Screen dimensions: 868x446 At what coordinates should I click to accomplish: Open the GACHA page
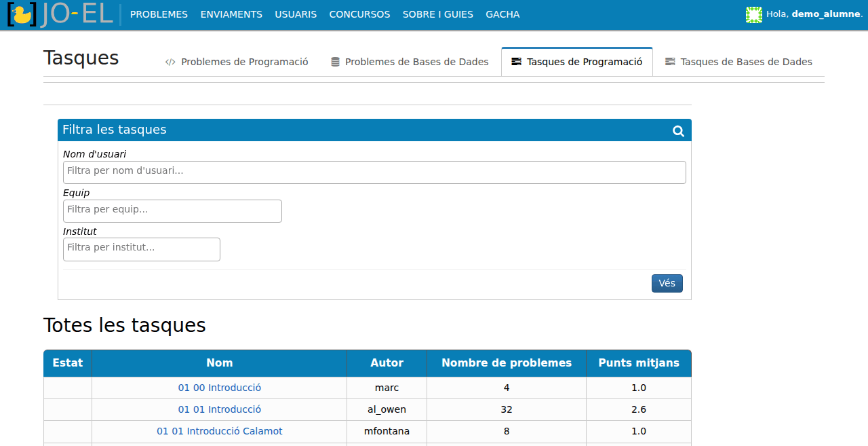point(502,14)
